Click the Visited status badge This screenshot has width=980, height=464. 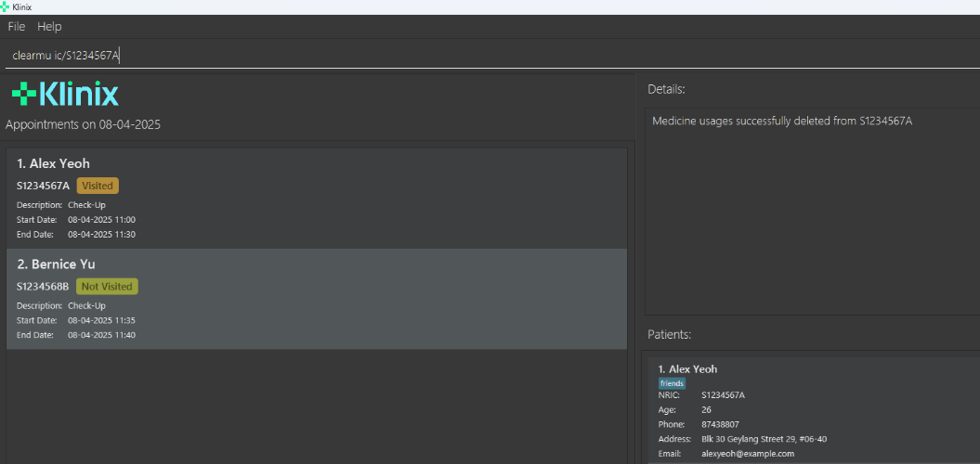[98, 186]
